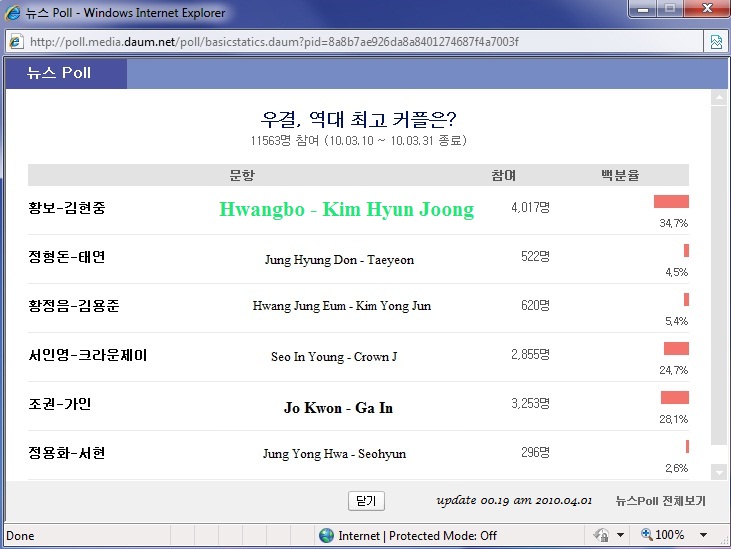
Task: Open the zoom level dropdown arrow
Action: 703,535
